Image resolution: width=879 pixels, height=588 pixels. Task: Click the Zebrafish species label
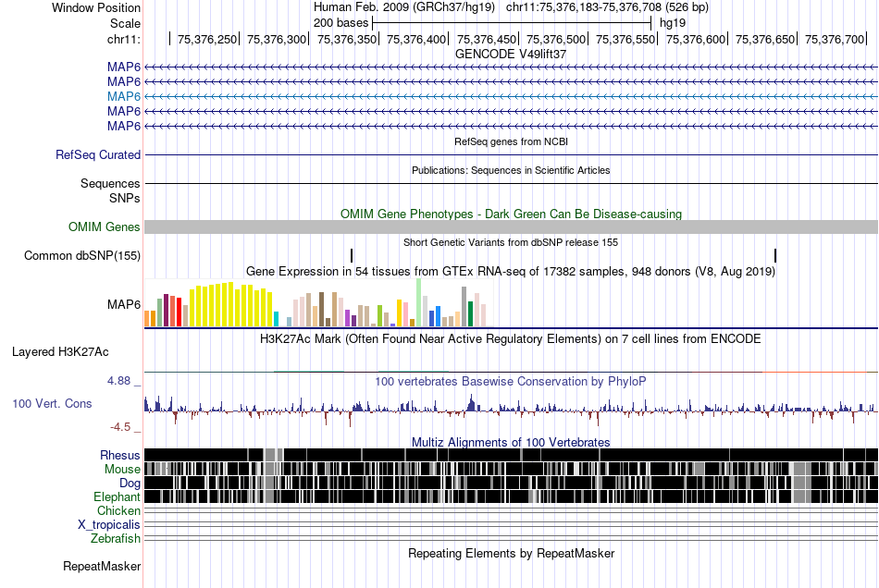pyautogui.click(x=116, y=538)
